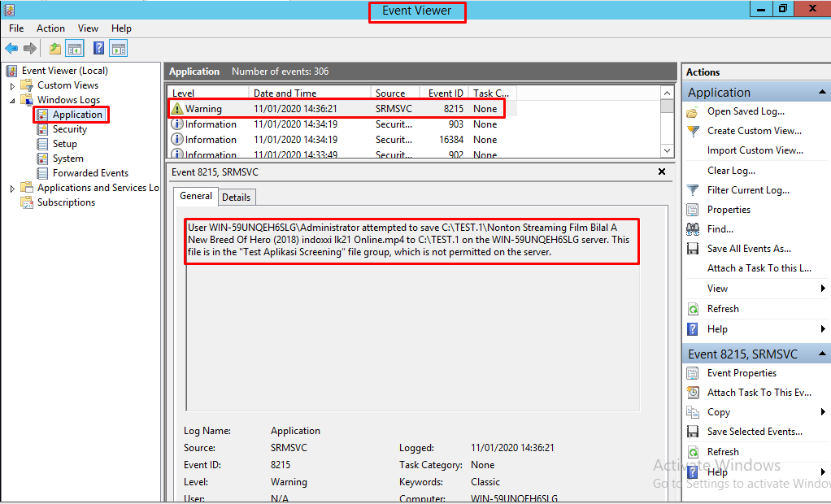This screenshot has height=504, width=831.
Task: Click the Help question mark toolbar icon
Action: (x=98, y=48)
